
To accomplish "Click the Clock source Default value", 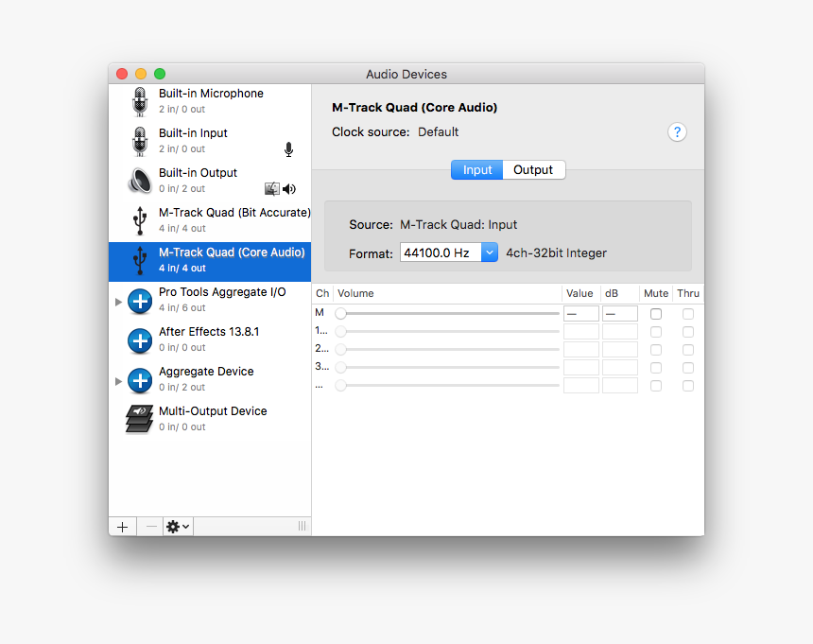I will 438,132.
